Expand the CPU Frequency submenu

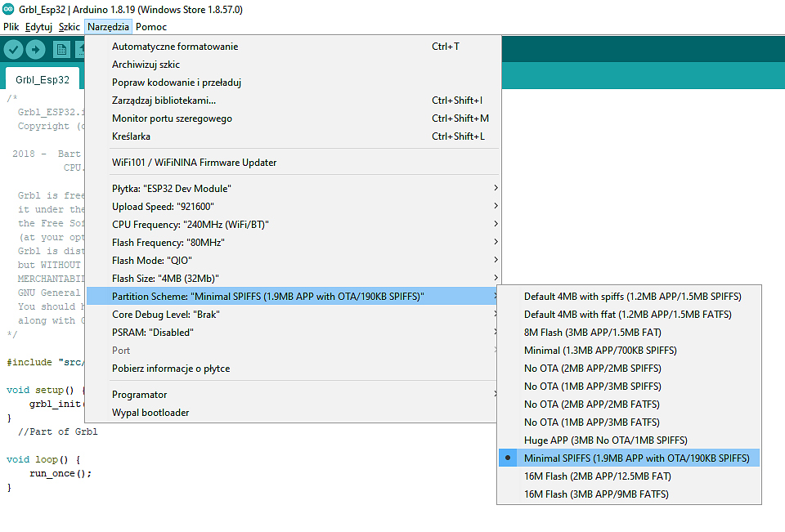click(x=293, y=225)
